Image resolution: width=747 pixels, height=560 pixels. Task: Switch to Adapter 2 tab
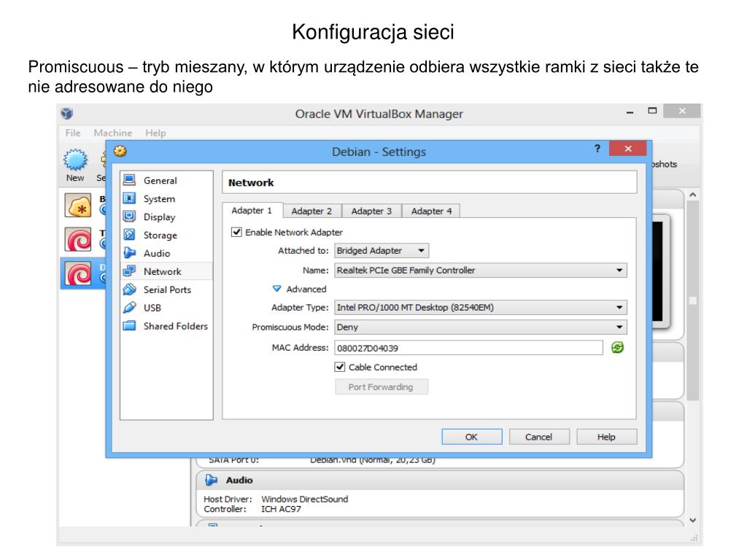[x=311, y=211]
